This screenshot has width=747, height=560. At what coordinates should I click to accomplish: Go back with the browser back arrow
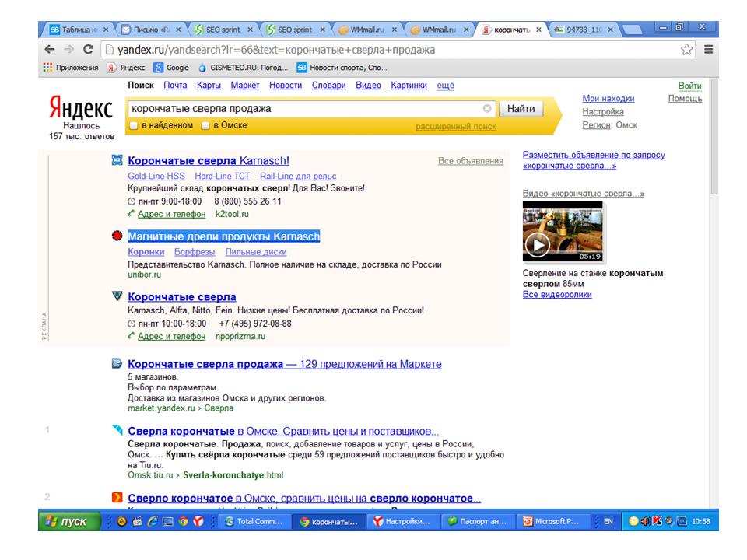[50, 49]
